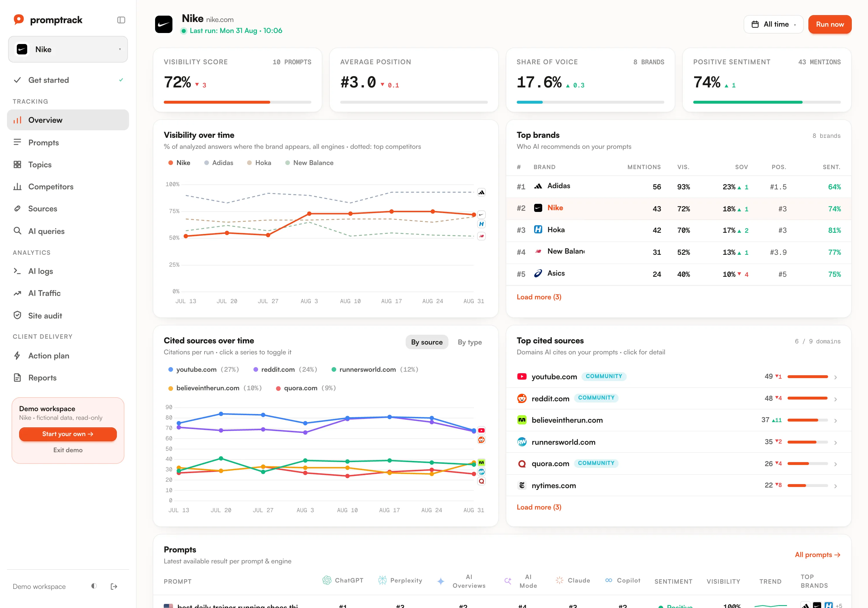Collapse the sidebar panel icon

pos(121,20)
